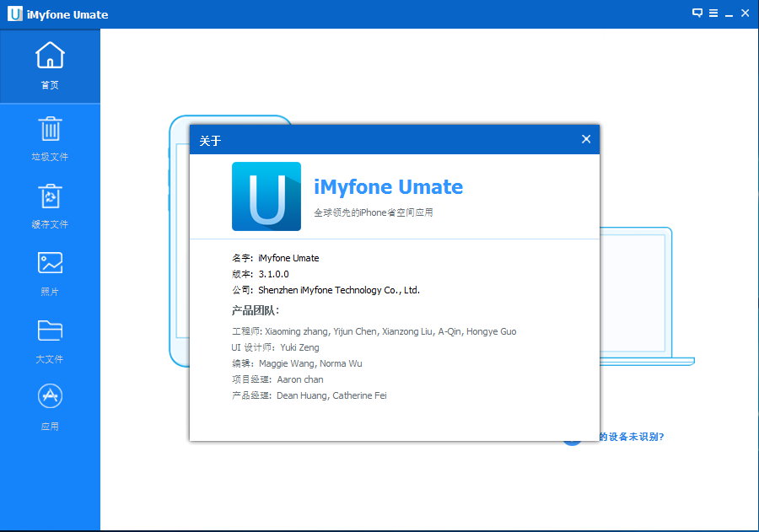Close the iMyfone Umate main window

tap(745, 13)
